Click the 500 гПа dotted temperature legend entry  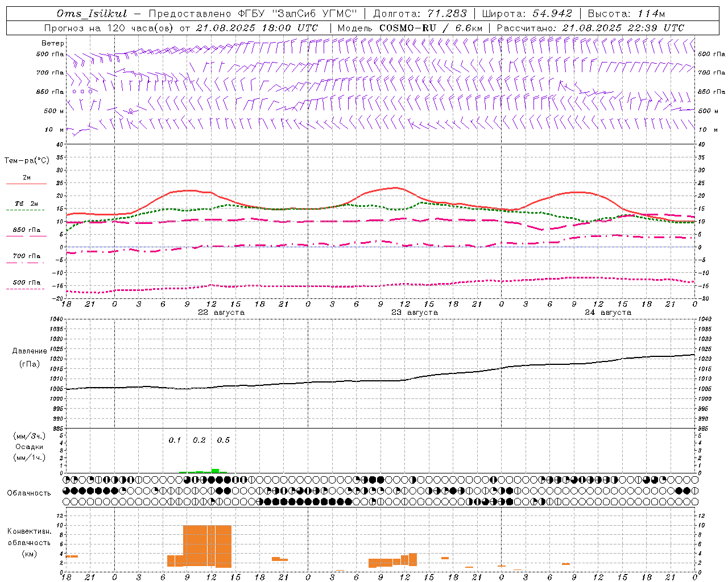coord(26,282)
